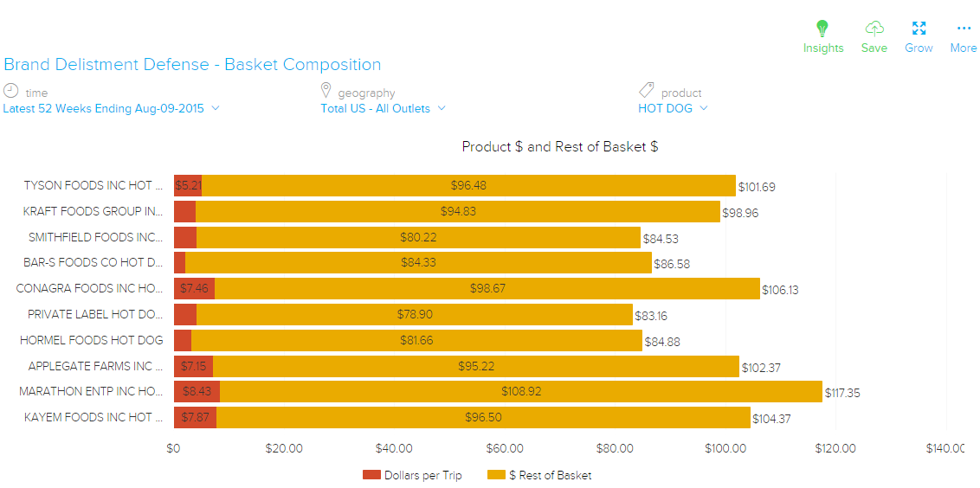This screenshot has width=980, height=488.
Task: Open the Insights lightbulb icon
Action: pos(822,29)
